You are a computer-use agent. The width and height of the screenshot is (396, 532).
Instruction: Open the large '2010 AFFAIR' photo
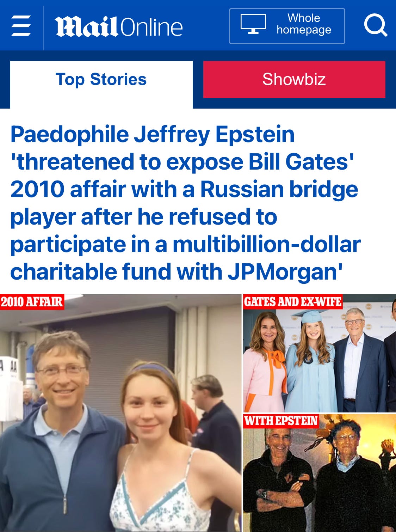pyautogui.click(x=120, y=413)
